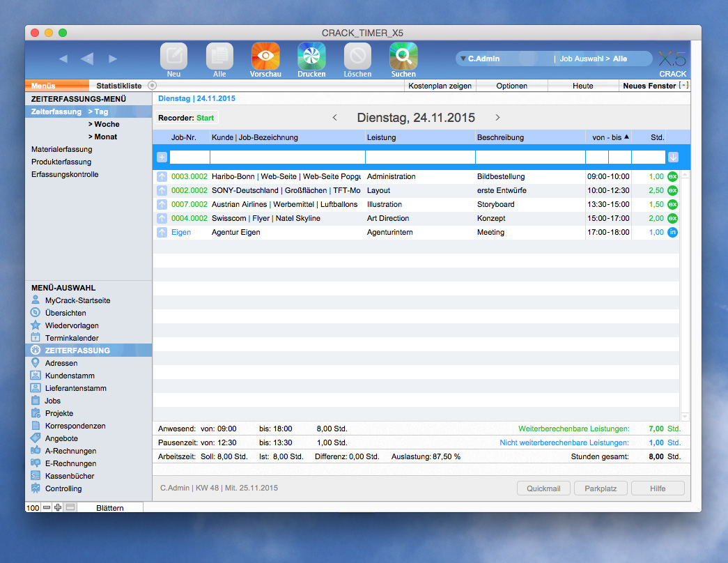Click the Leistung input field in entry row
This screenshot has height=563, width=728.
[419, 157]
